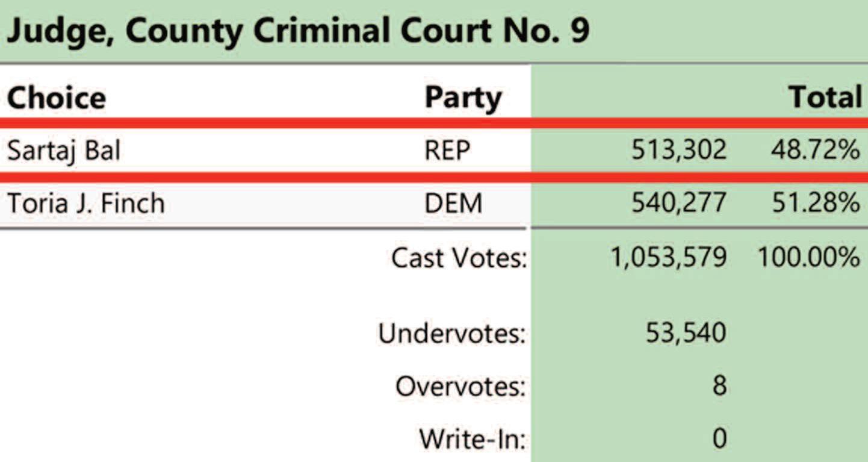
Task: Select the Total column header
Action: (825, 98)
